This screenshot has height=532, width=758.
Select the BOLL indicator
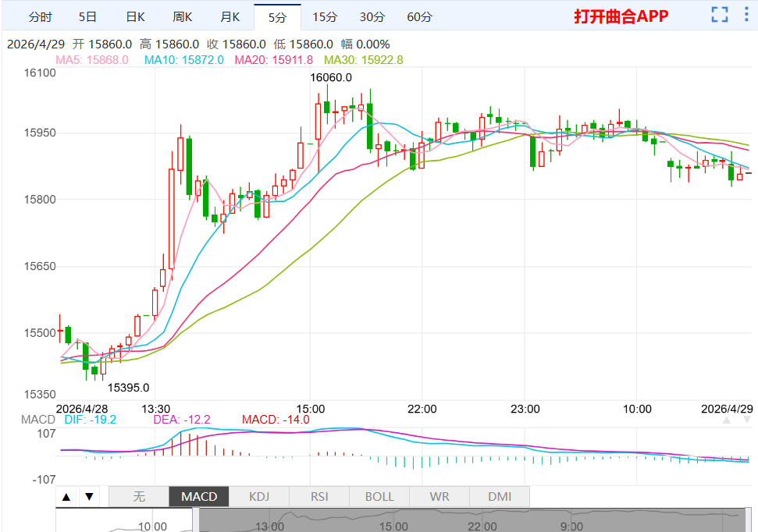tap(378, 496)
